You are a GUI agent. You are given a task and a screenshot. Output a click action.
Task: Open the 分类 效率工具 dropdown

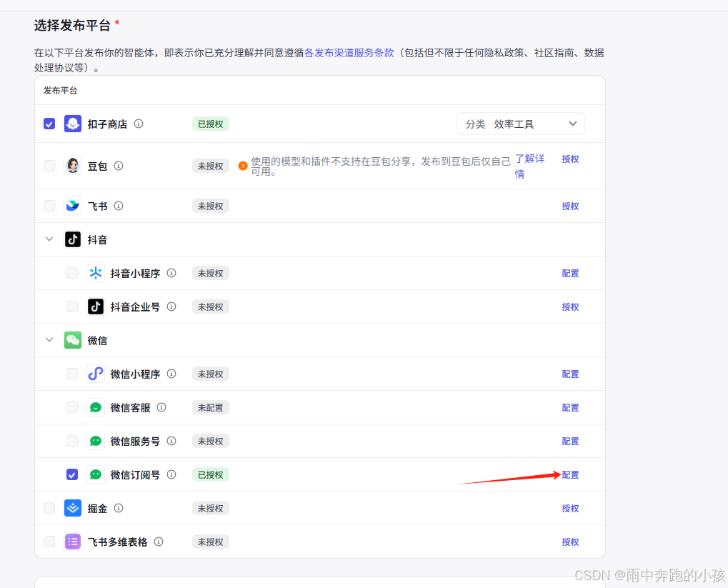[521, 124]
